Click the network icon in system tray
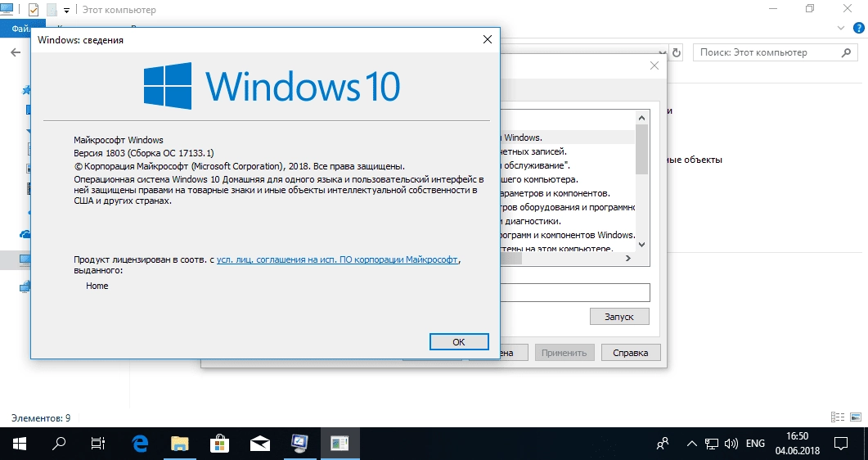This screenshot has height=460, width=868. pyautogui.click(x=712, y=444)
